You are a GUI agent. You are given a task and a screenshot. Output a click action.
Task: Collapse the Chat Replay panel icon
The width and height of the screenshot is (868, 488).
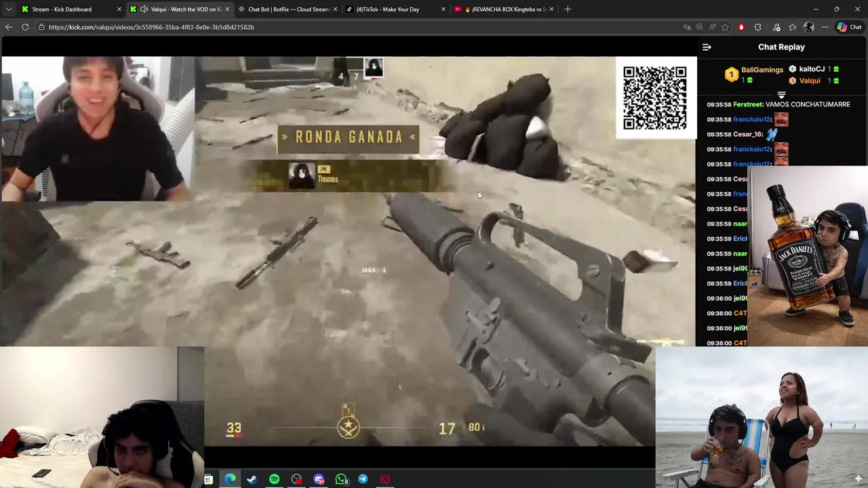pyautogui.click(x=707, y=47)
